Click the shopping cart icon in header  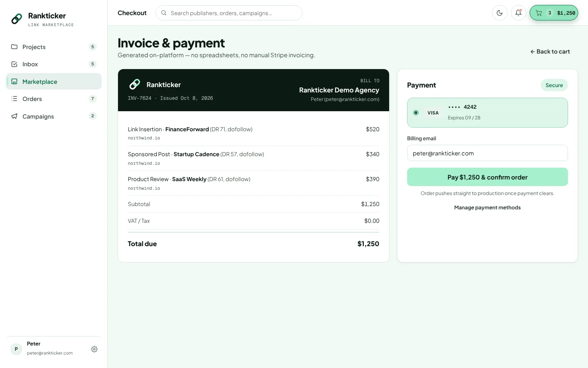(x=539, y=13)
